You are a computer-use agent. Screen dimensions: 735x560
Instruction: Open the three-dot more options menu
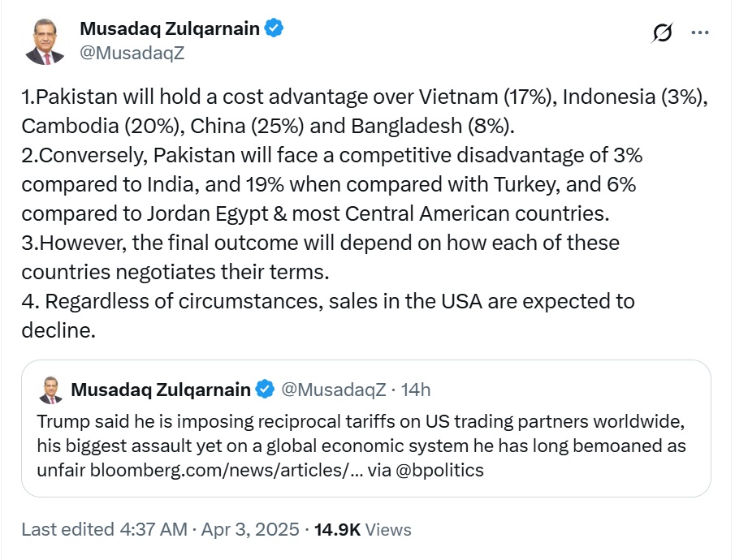click(x=700, y=33)
